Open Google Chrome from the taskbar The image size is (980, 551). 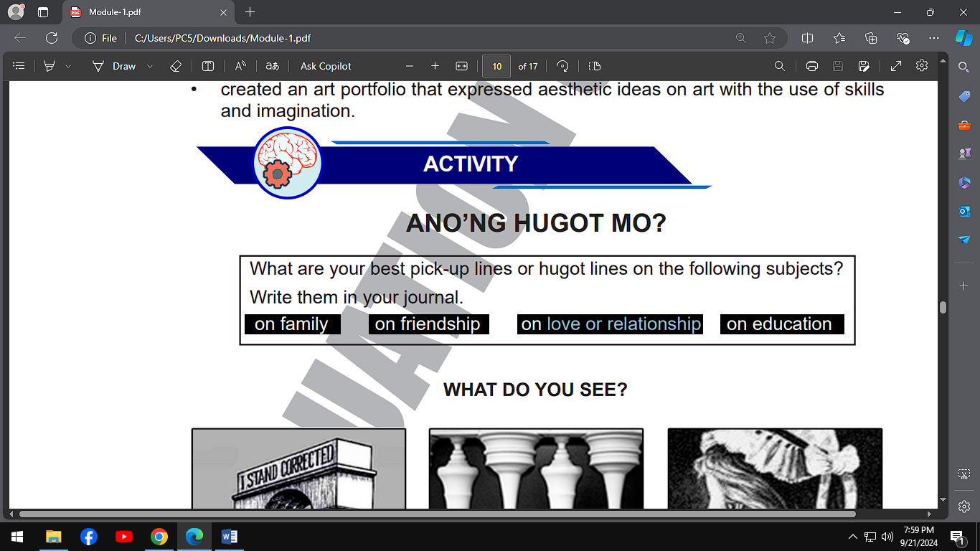[x=159, y=536]
